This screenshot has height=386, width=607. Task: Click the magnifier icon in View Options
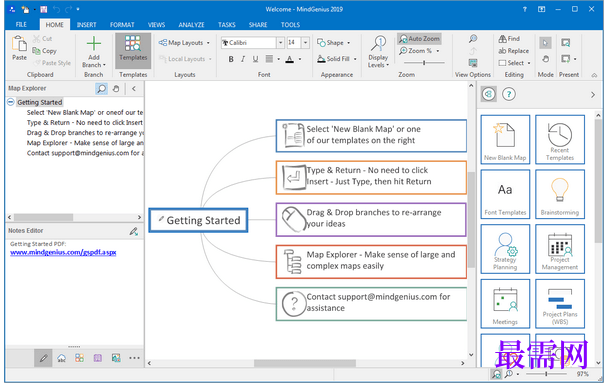point(473,39)
